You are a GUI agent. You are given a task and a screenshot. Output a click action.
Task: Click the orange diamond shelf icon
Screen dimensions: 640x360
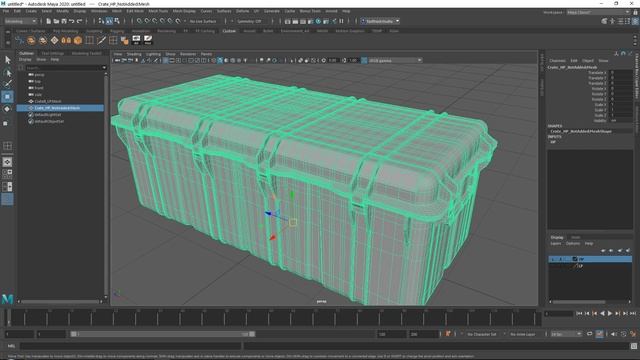pyautogui.click(x=54, y=40)
